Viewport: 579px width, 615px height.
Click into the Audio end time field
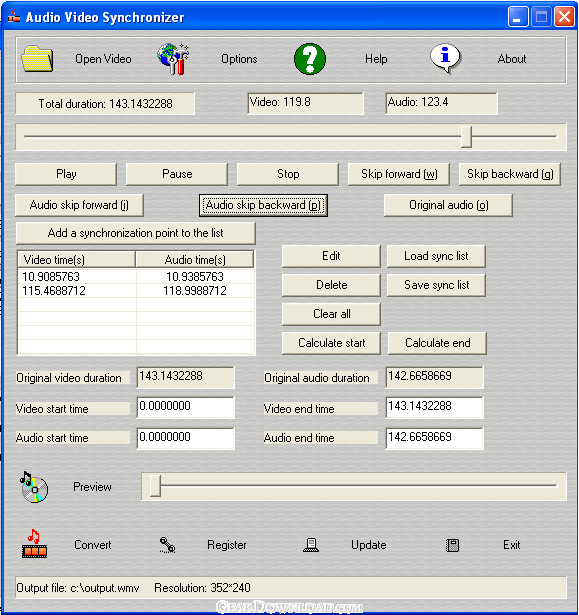point(434,438)
